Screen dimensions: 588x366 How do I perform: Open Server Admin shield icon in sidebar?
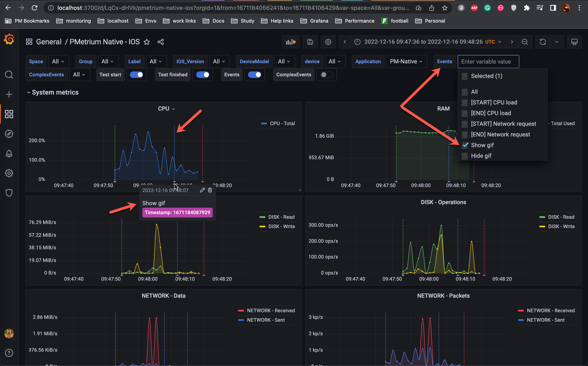[x=9, y=193]
